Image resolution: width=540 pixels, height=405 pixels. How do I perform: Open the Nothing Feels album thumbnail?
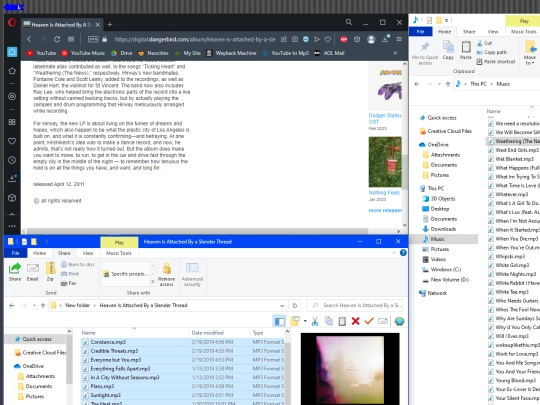tap(385, 162)
